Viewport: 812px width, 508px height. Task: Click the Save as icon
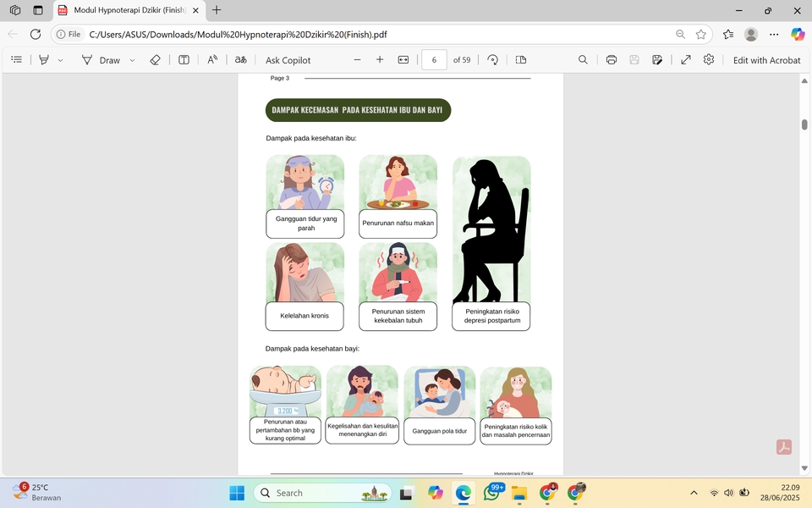[657, 59]
